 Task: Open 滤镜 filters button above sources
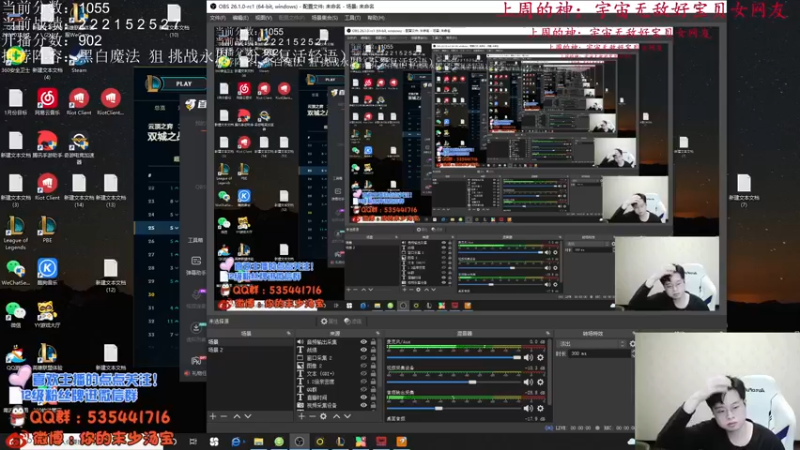click(353, 321)
